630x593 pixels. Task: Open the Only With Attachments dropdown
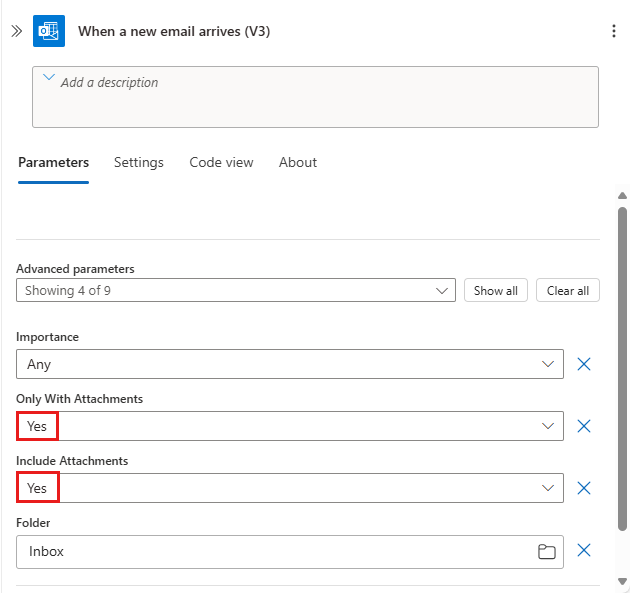(x=290, y=426)
